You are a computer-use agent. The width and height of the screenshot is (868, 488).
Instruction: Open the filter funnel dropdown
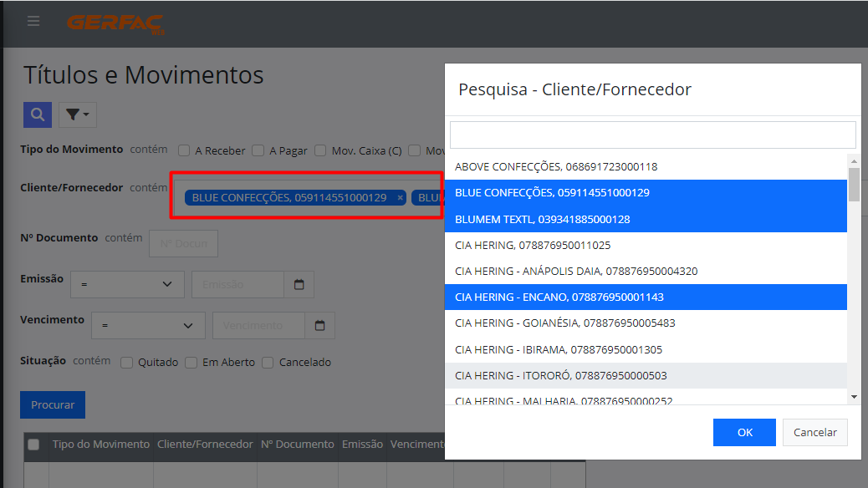click(78, 114)
